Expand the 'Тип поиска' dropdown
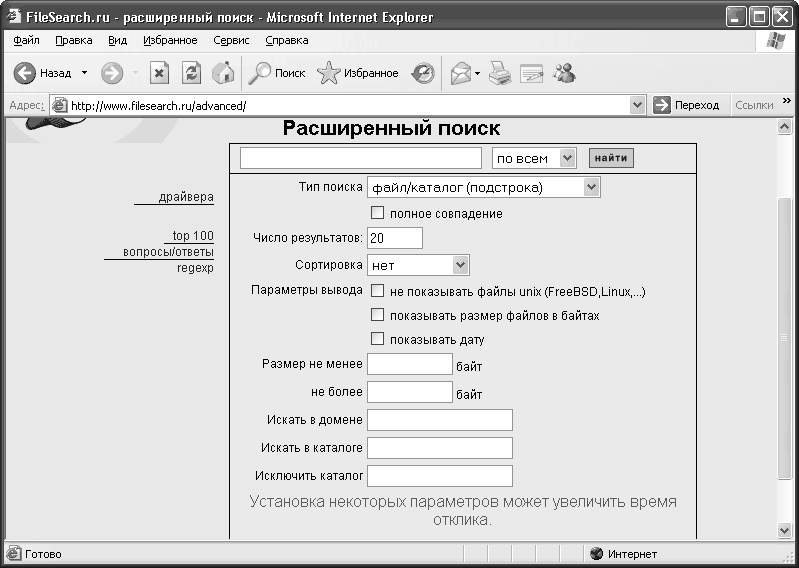 590,187
